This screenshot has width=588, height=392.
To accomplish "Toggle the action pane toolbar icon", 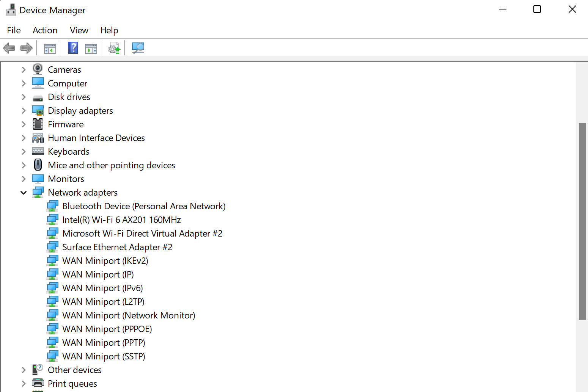I will tap(91, 49).
